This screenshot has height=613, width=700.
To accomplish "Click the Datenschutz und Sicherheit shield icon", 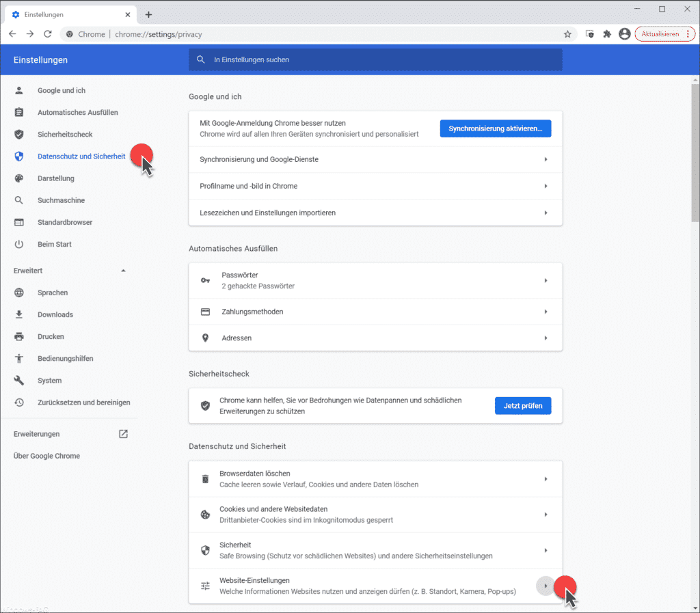I will coord(18,156).
